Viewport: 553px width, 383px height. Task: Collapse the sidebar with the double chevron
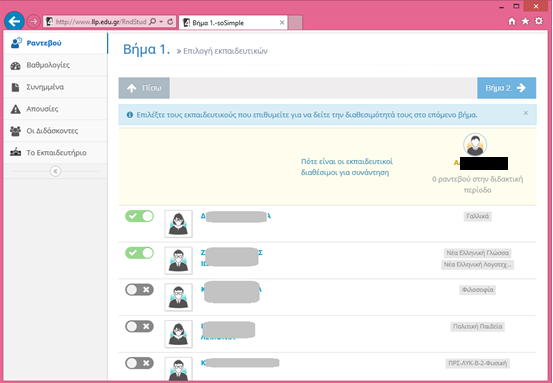55,171
